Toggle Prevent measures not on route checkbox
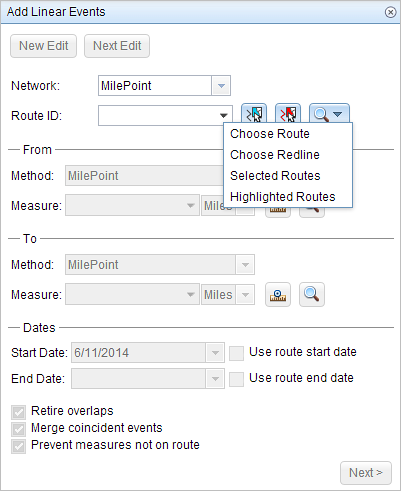This screenshot has width=401, height=491. [x=18, y=446]
